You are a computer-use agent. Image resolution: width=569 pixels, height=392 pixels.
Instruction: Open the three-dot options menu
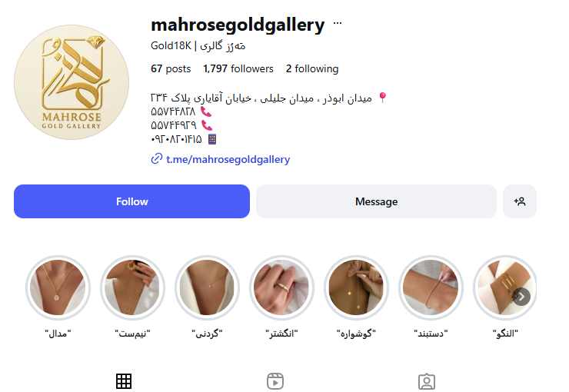pyautogui.click(x=338, y=23)
